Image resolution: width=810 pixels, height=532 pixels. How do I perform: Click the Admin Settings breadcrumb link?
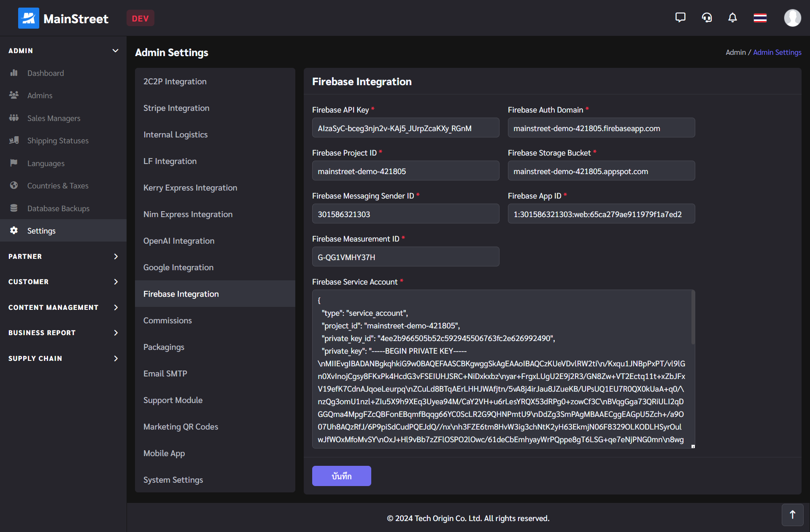pyautogui.click(x=777, y=52)
